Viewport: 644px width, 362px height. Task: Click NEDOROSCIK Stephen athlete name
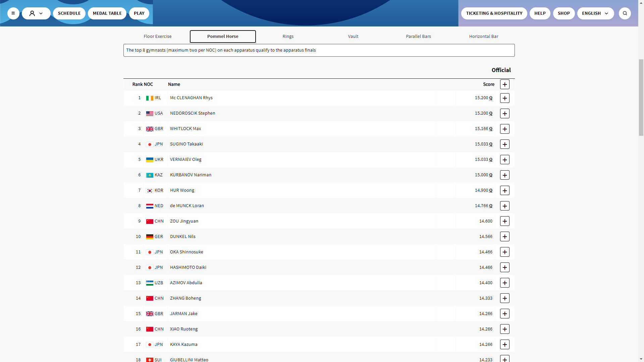coord(193,113)
